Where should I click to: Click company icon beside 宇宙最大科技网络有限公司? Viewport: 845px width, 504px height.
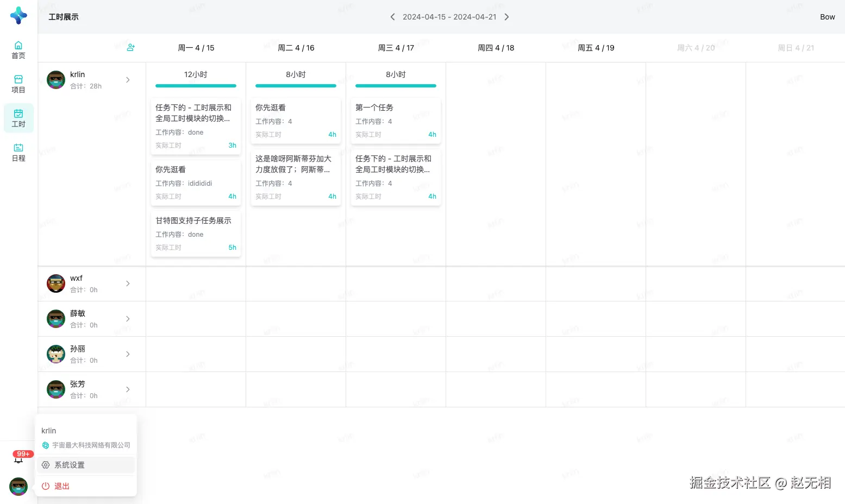coord(46,445)
